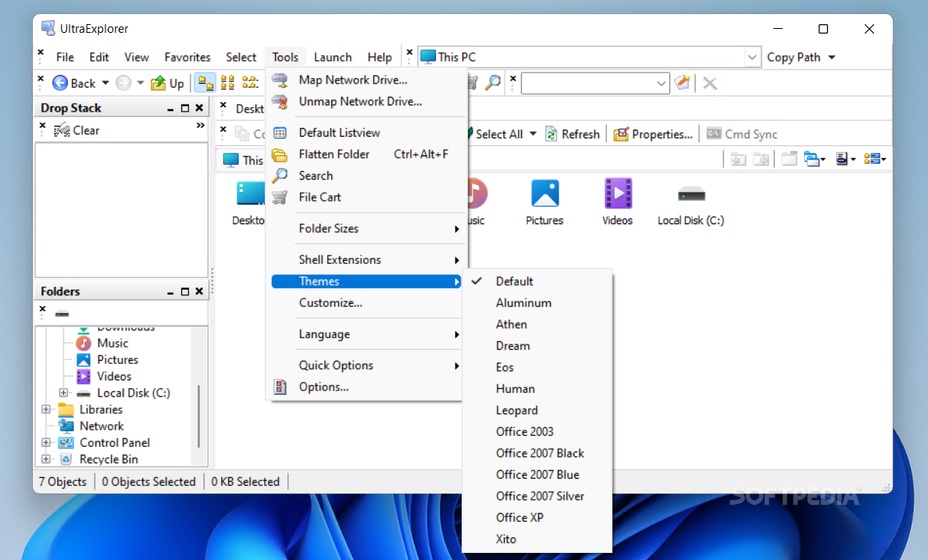This screenshot has width=928, height=560.
Task: Close the Drop Stack panel
Action: [199, 108]
